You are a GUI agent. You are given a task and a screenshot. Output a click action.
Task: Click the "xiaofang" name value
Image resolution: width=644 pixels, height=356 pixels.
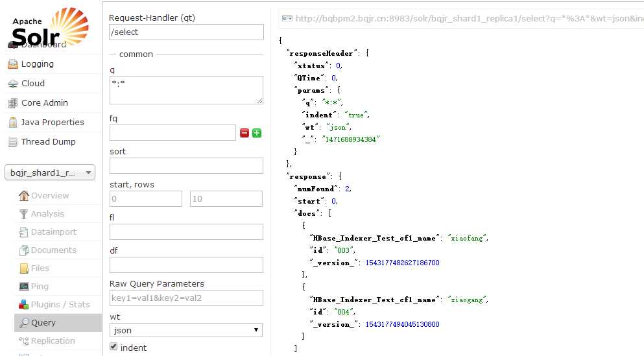(x=467, y=238)
